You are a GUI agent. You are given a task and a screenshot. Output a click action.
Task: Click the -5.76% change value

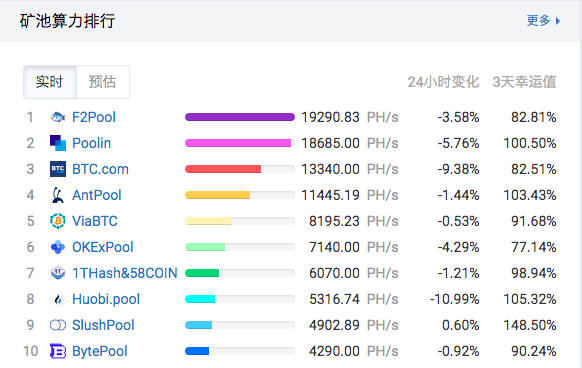pyautogui.click(x=458, y=143)
